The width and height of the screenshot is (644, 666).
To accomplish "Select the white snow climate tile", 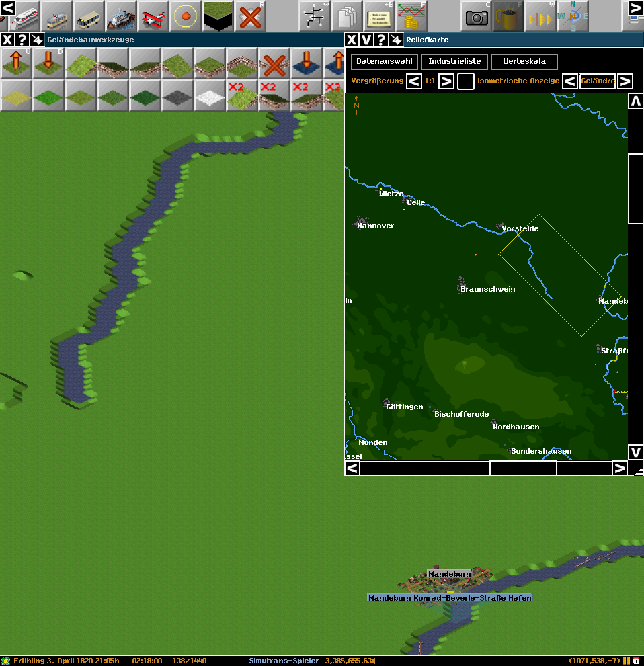I will (x=210, y=95).
